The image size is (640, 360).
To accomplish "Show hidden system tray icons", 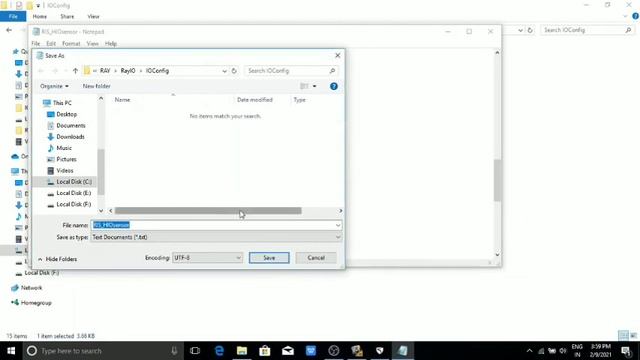I will (x=529, y=351).
